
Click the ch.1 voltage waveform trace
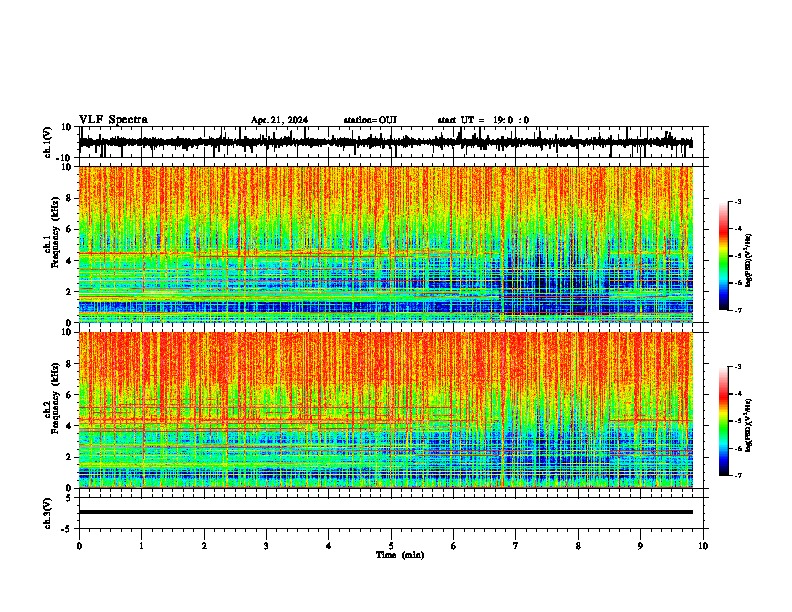(x=385, y=142)
